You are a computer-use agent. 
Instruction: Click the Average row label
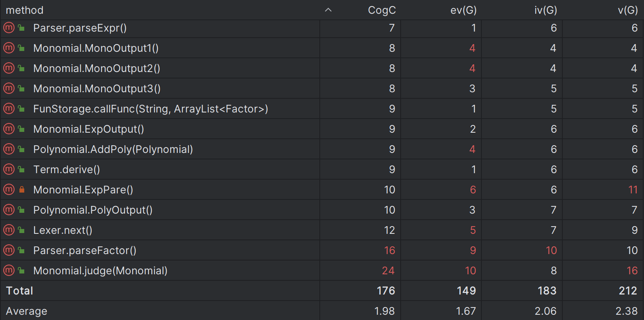click(x=26, y=311)
